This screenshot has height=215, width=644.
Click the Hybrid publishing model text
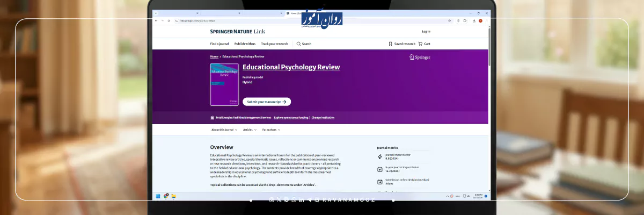click(x=247, y=82)
